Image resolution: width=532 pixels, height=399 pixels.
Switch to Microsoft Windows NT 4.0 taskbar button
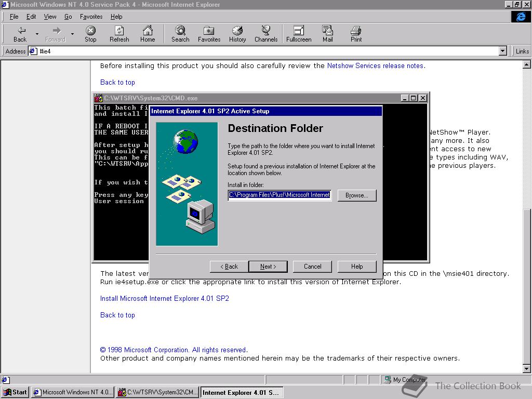tap(73, 392)
